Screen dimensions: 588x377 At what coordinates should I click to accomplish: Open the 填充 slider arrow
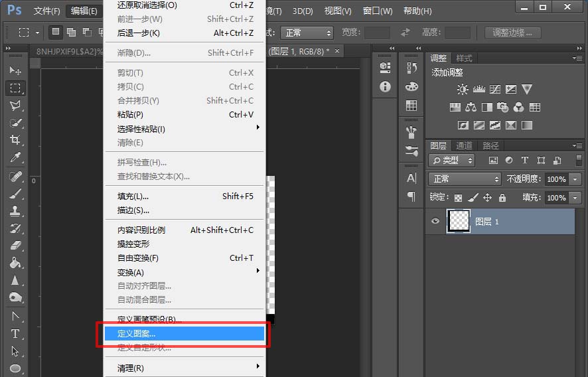click(575, 198)
